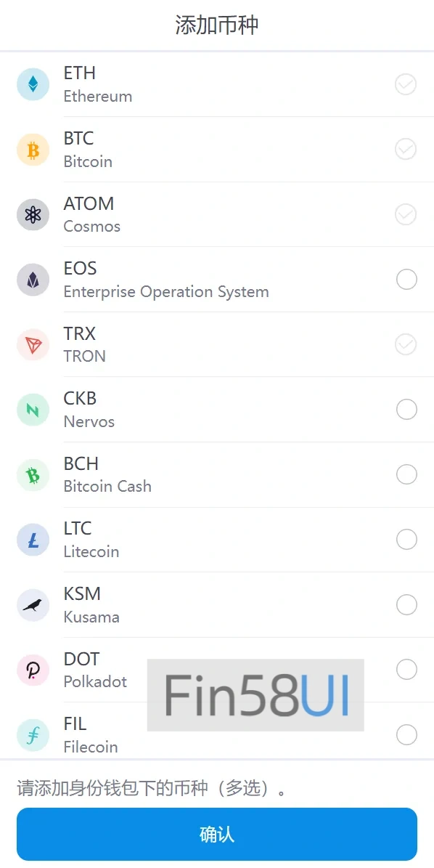Select the EOS checkbox
Image resolution: width=434 pixels, height=868 pixels.
pyautogui.click(x=406, y=280)
